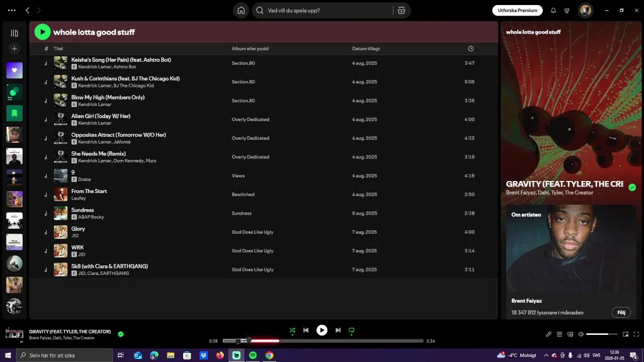Skip to the next track
The height and width of the screenshot is (362, 644).
(338, 330)
